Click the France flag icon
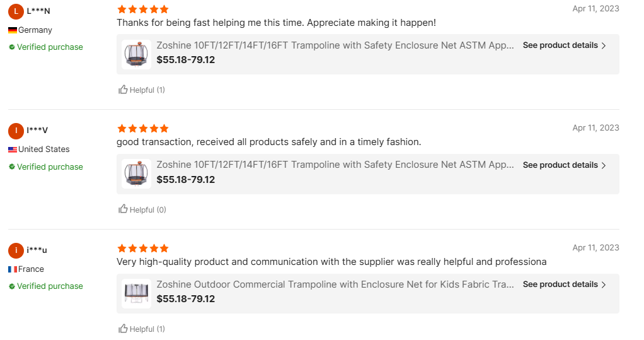 tap(13, 269)
